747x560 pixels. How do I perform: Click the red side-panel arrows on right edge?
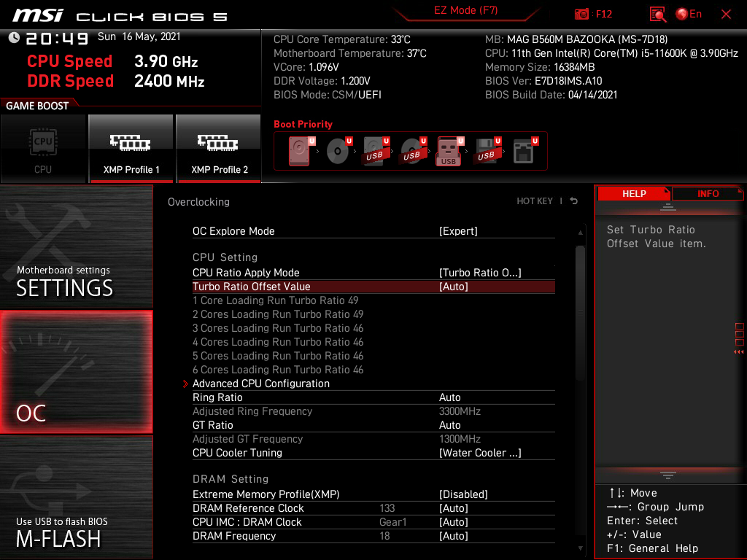(739, 351)
